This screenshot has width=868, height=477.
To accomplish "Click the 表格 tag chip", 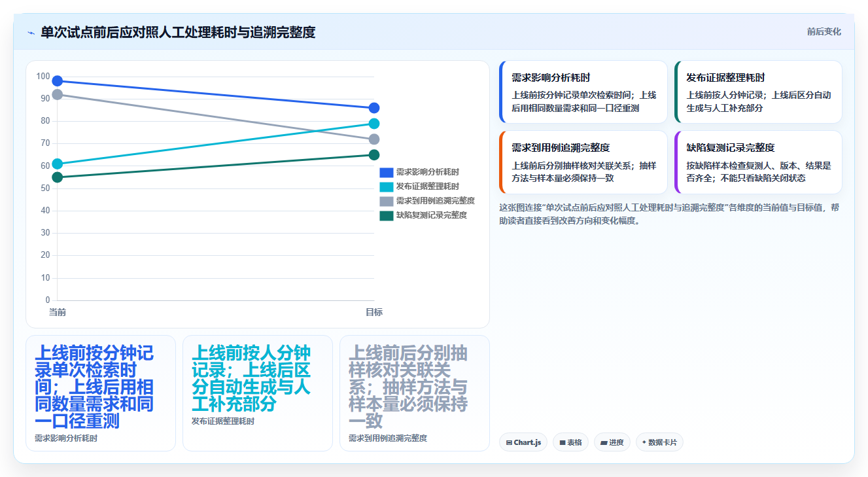I will click(x=571, y=442).
